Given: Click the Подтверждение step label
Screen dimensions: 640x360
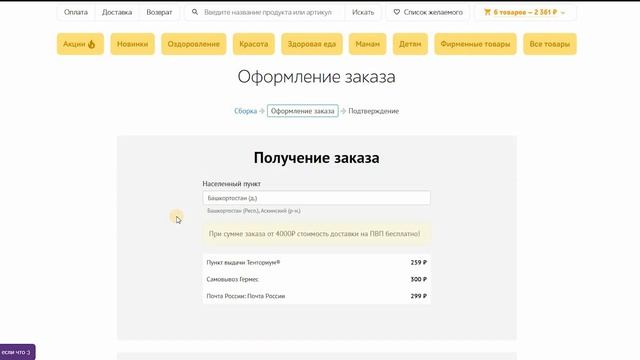Looking at the screenshot, I should click(373, 111).
